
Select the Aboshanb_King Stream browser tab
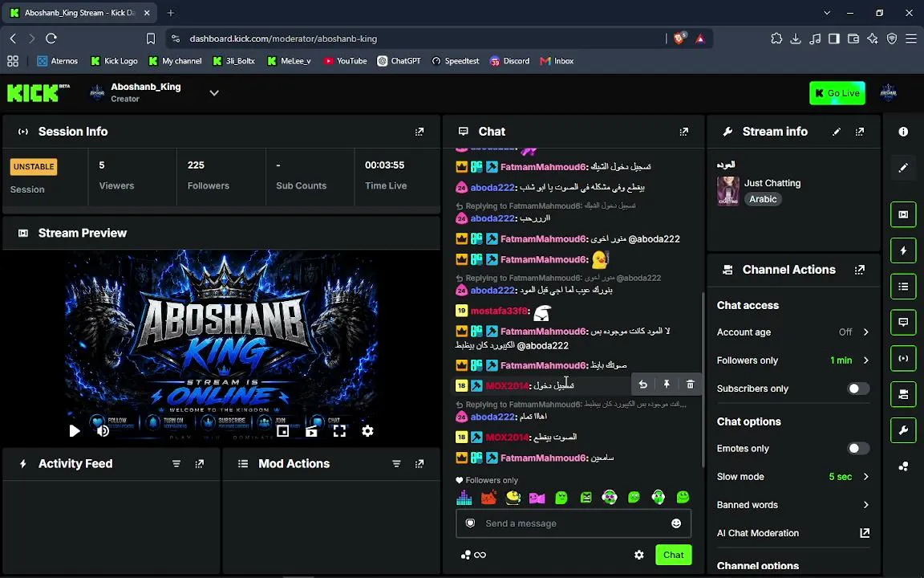(x=79, y=12)
